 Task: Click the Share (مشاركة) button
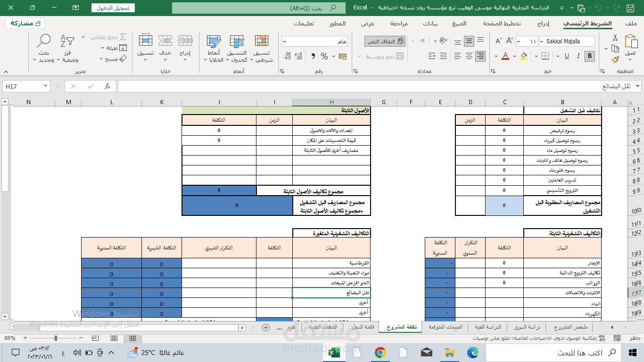pos(25,24)
